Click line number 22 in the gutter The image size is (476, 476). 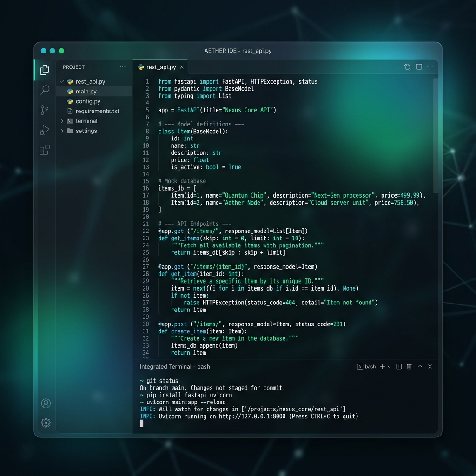tap(145, 231)
